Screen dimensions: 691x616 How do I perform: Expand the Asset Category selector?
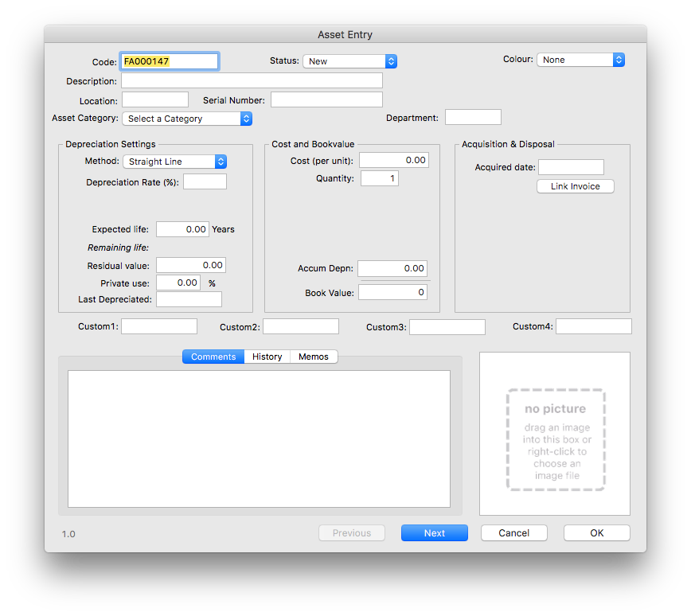point(187,119)
